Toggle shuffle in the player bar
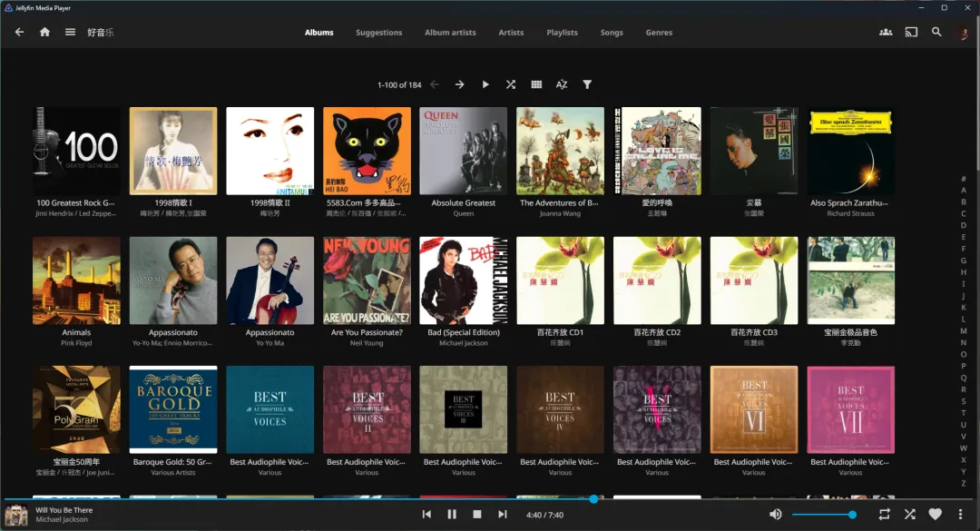 (909, 514)
